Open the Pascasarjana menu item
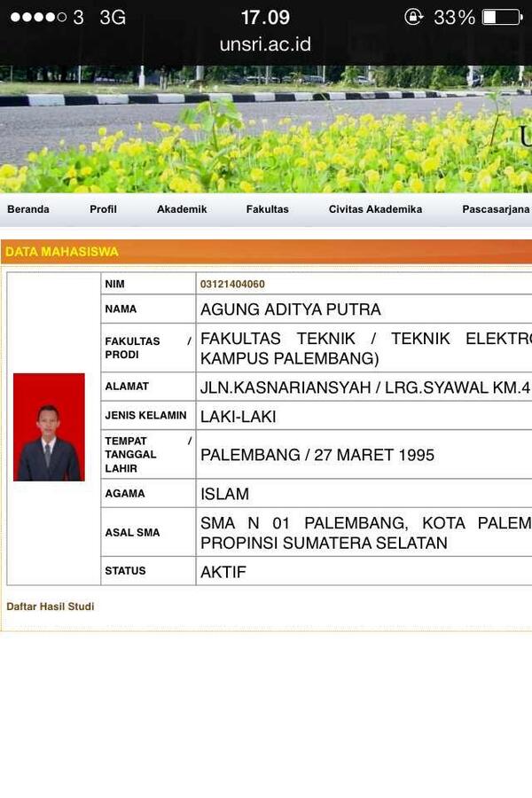 click(496, 209)
